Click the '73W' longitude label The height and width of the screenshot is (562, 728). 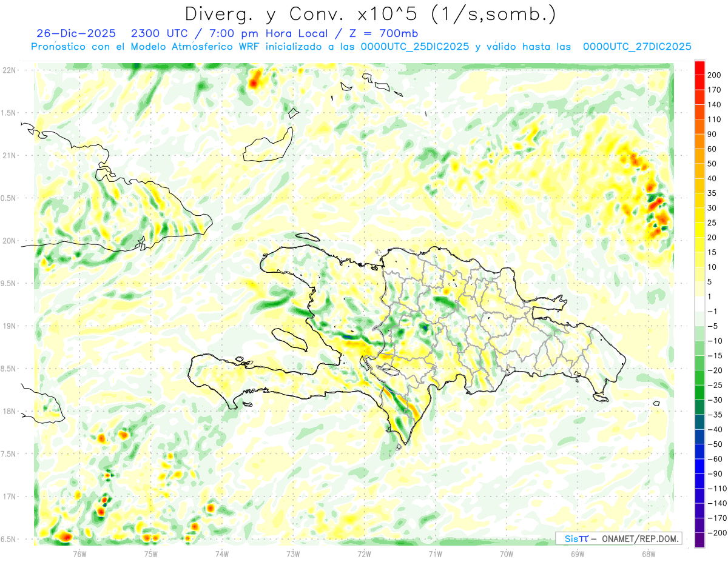293,554
